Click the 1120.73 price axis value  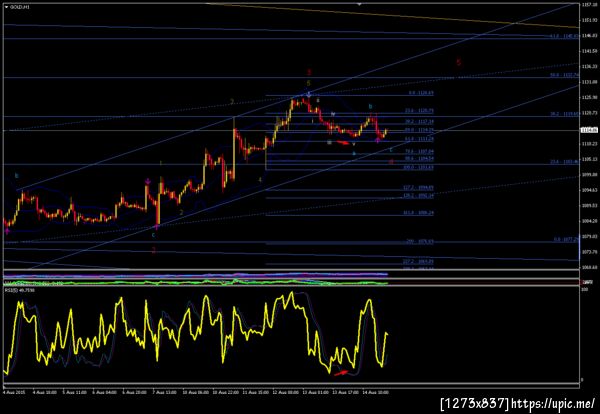(589, 113)
